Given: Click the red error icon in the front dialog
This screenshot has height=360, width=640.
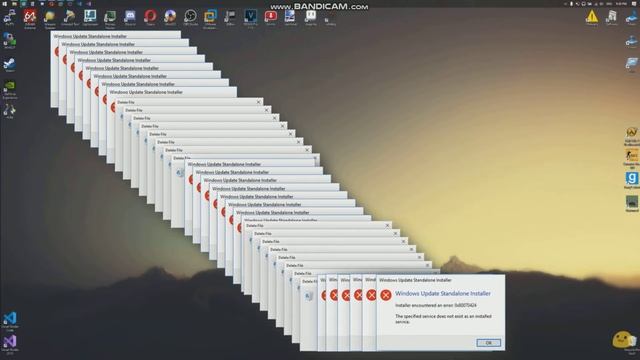Looking at the screenshot, I should click(385, 295).
